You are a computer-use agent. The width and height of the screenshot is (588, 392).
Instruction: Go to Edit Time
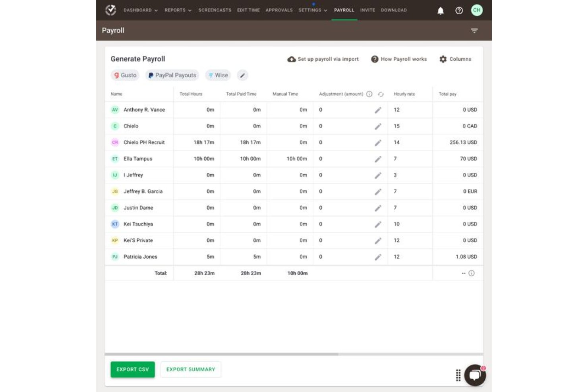point(248,10)
